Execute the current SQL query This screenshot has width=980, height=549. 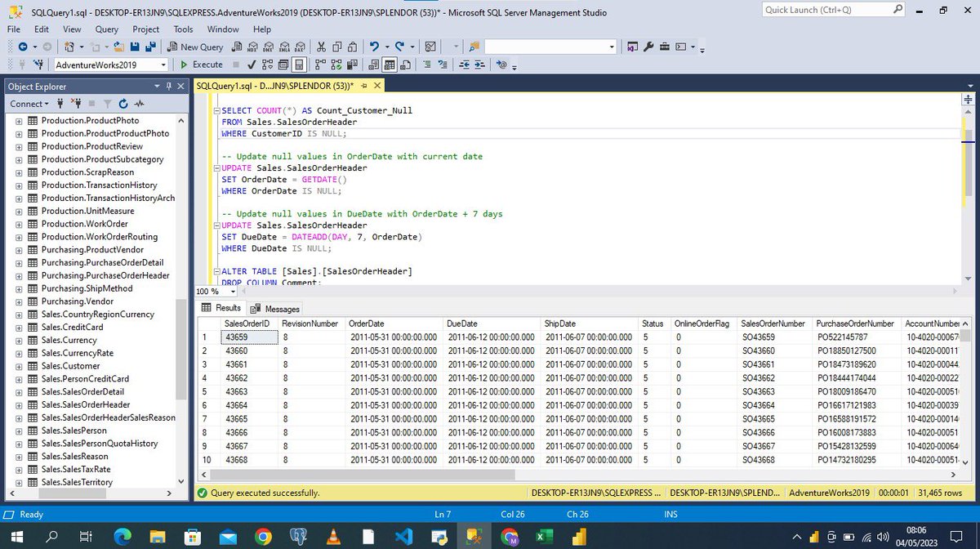point(202,65)
